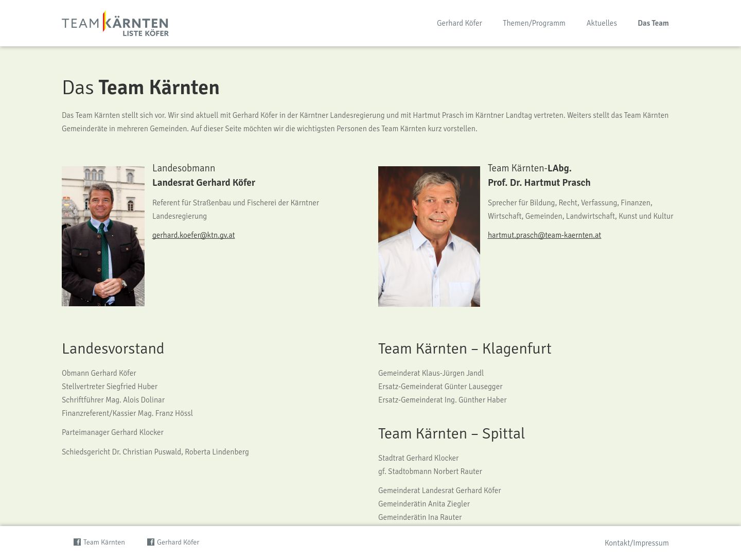Open the Kontakt/Impressum link

tap(637, 543)
